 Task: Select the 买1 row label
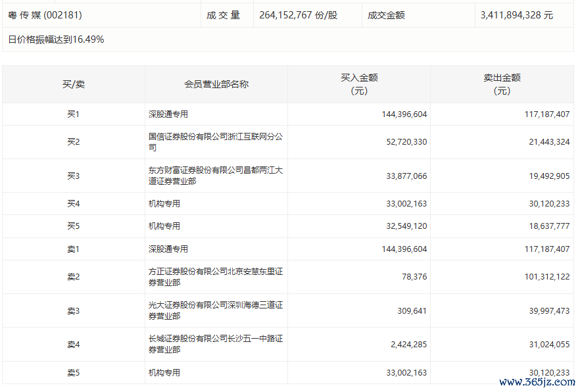73,114
